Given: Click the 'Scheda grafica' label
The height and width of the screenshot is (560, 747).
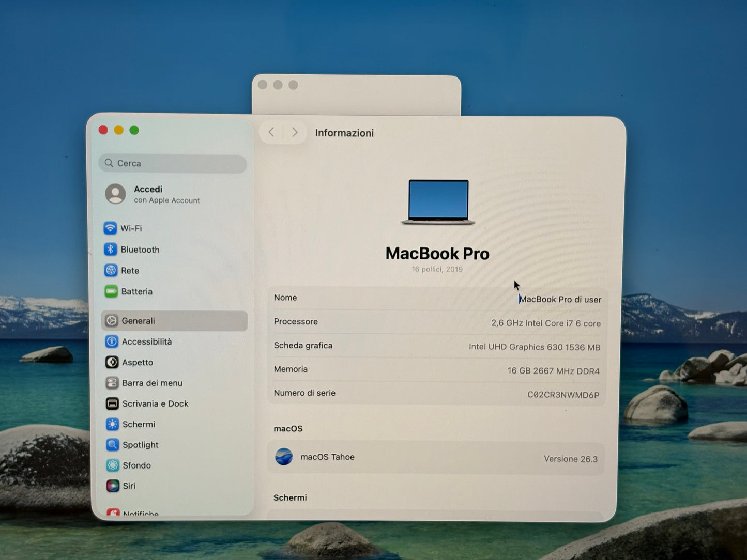Looking at the screenshot, I should pos(303,345).
